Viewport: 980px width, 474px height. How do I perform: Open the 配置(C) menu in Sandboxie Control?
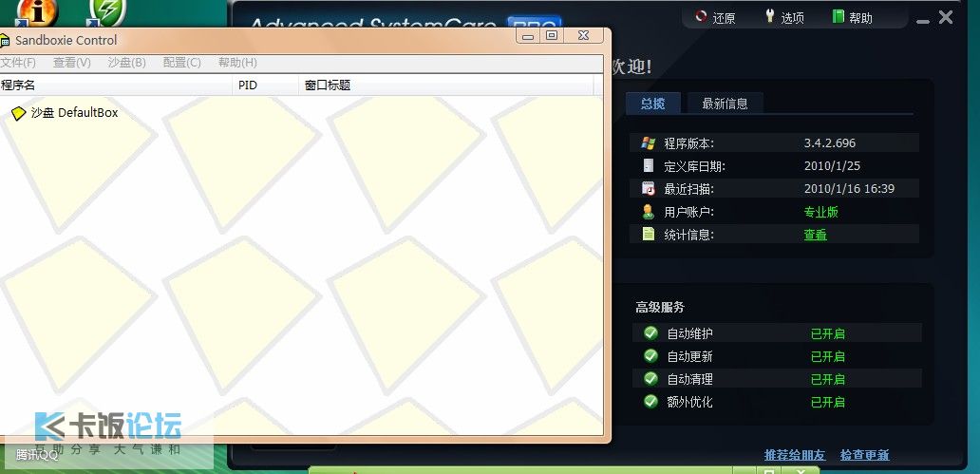[x=182, y=63]
